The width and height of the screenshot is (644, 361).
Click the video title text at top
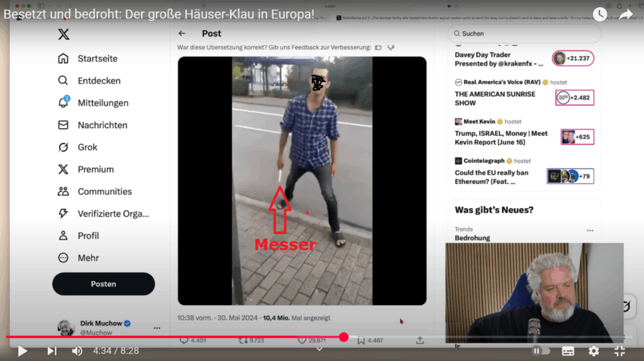(159, 14)
